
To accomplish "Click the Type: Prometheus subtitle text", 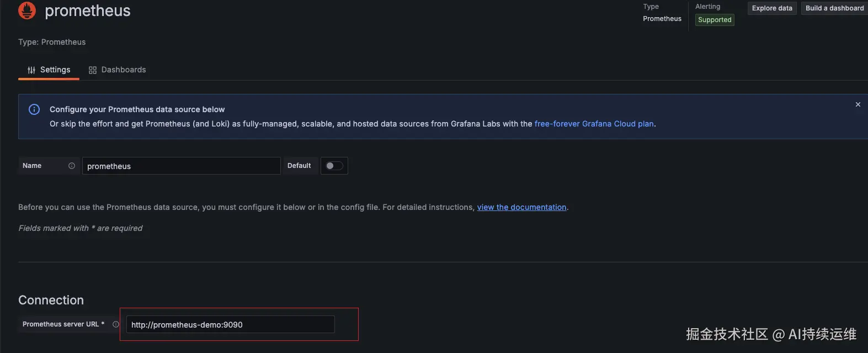I will tap(52, 42).
